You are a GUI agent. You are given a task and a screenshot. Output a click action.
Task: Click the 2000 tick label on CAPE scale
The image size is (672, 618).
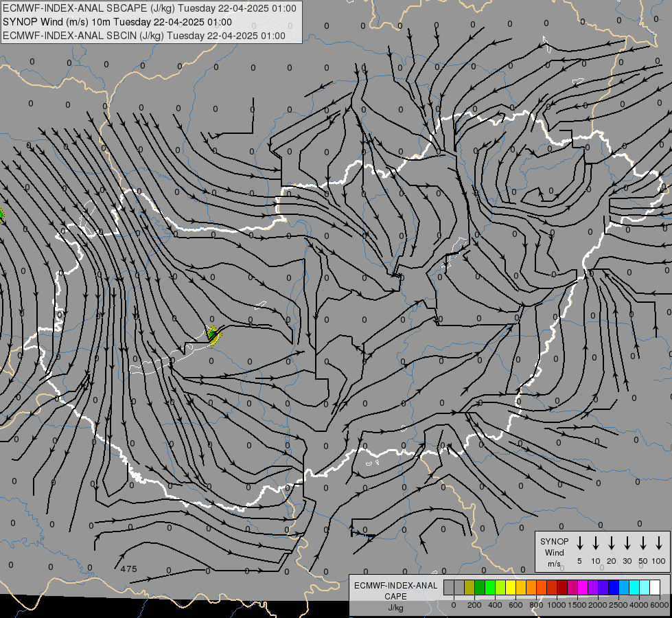[x=598, y=605]
